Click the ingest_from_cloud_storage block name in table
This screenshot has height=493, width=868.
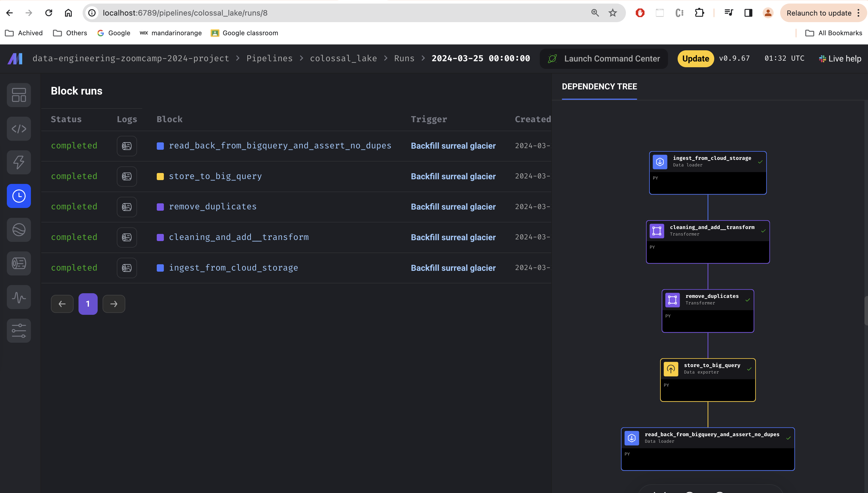[234, 268]
